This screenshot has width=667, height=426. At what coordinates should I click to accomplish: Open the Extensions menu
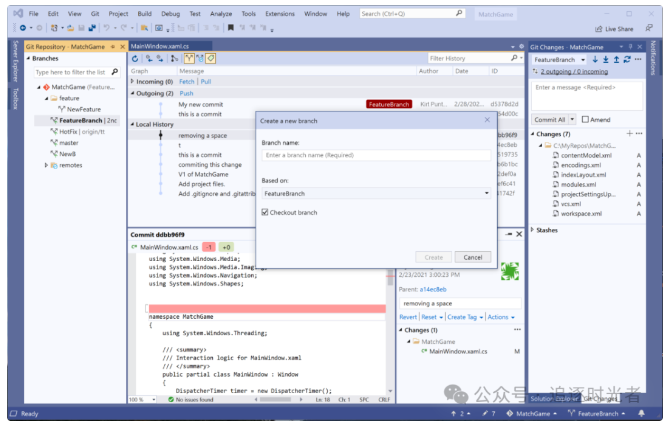279,14
